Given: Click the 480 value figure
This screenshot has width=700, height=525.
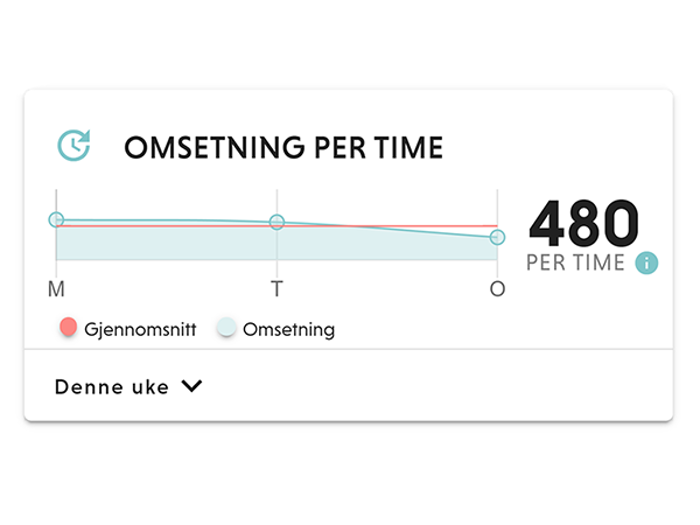Looking at the screenshot, I should tap(583, 223).
